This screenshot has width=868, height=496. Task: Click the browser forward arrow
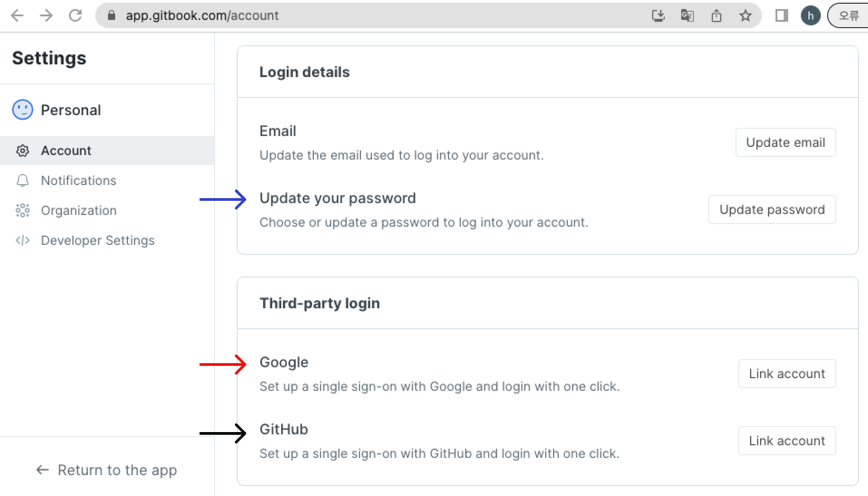coord(46,16)
